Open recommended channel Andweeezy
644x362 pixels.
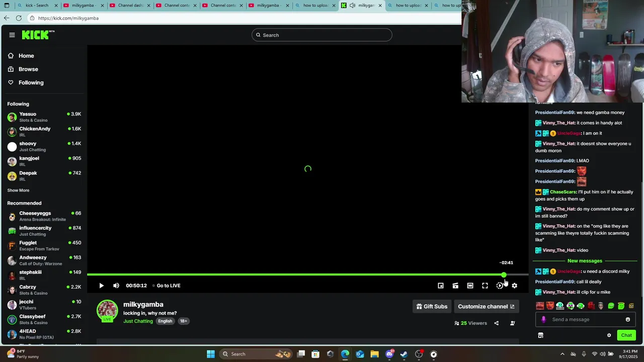pyautogui.click(x=44, y=260)
